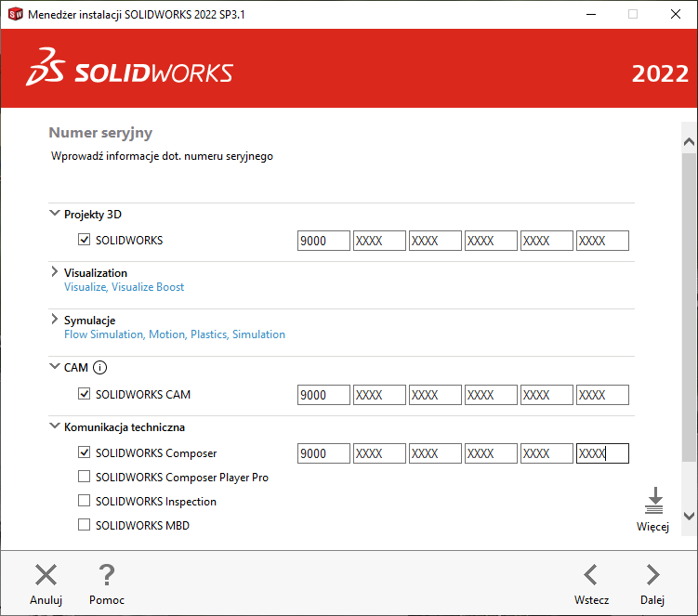Click third SOLIDWORKS CAM serial field
This screenshot has height=616, width=698.
click(x=435, y=395)
